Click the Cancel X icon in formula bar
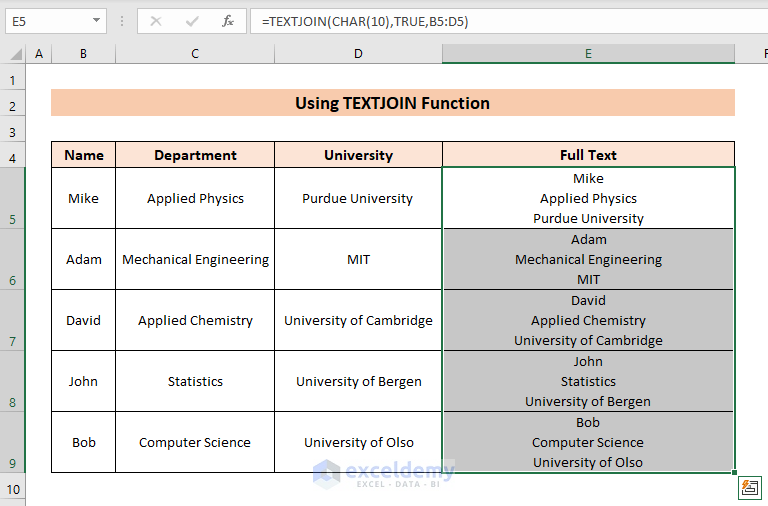768x506 pixels. pos(155,20)
